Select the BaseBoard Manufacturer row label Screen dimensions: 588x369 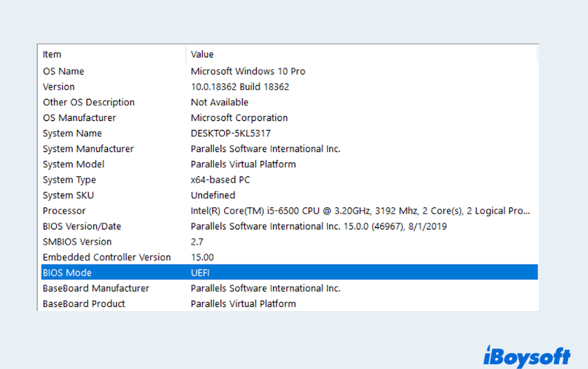tap(95, 288)
